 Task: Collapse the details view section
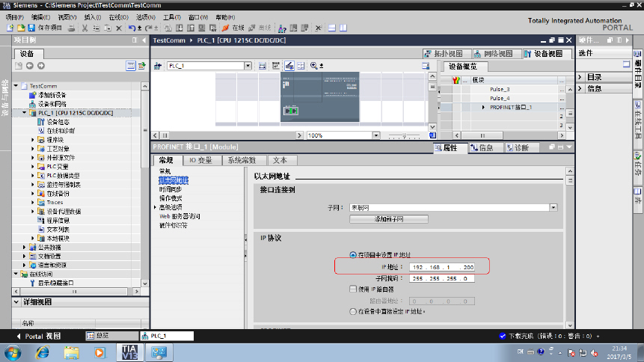(16, 302)
